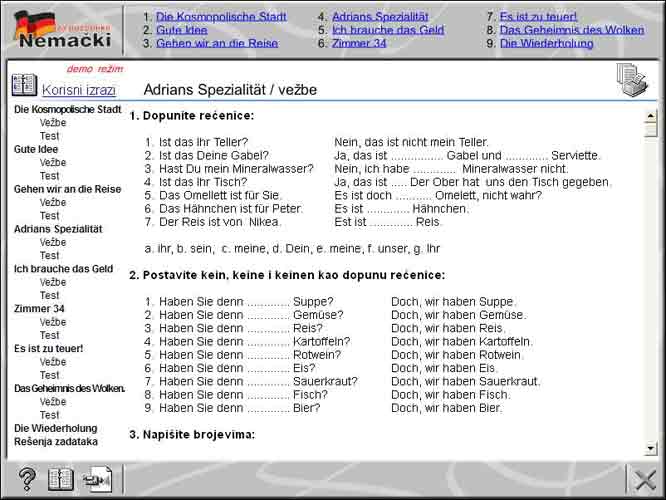666x500 pixels.
Task: Click the printer icon at top right
Action: pos(632,79)
